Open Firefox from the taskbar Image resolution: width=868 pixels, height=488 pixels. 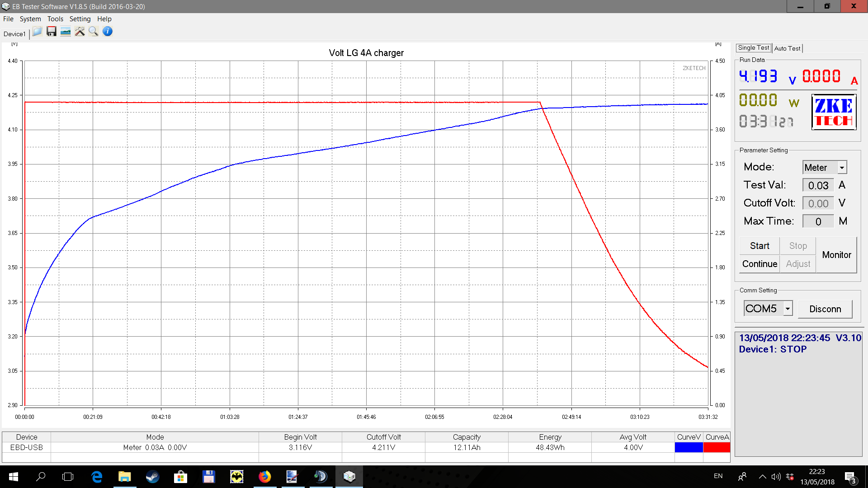tap(264, 476)
